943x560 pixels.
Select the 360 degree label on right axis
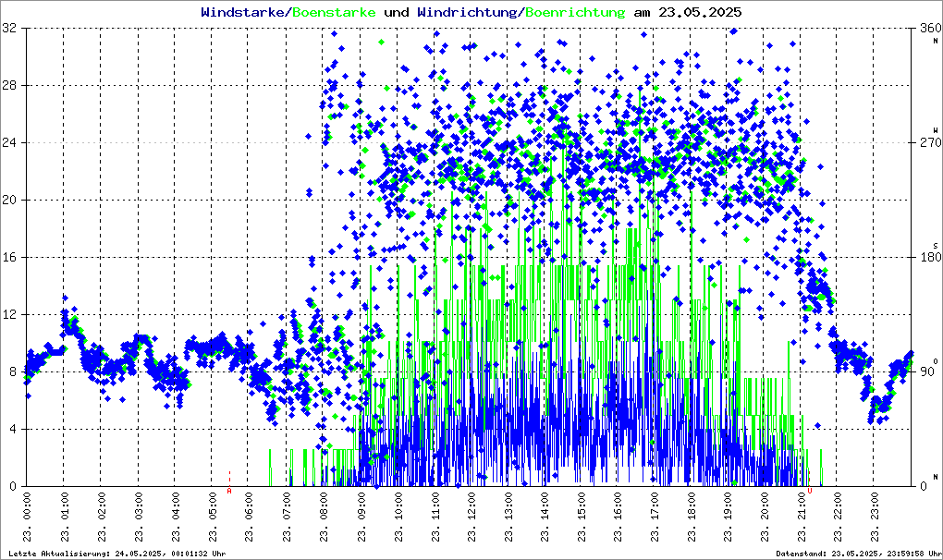pos(929,29)
